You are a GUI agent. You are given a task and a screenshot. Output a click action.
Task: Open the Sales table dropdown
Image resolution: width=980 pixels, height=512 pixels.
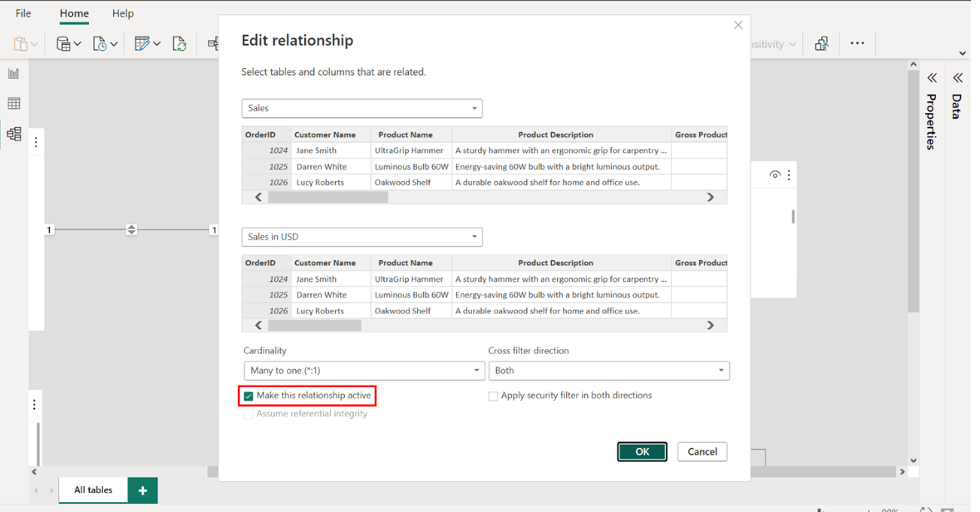point(362,108)
